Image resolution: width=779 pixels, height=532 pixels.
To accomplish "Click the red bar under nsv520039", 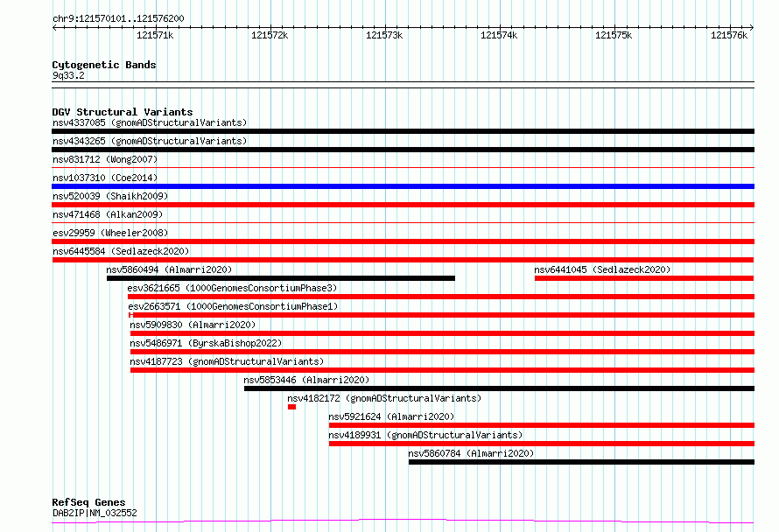I will [403, 205].
